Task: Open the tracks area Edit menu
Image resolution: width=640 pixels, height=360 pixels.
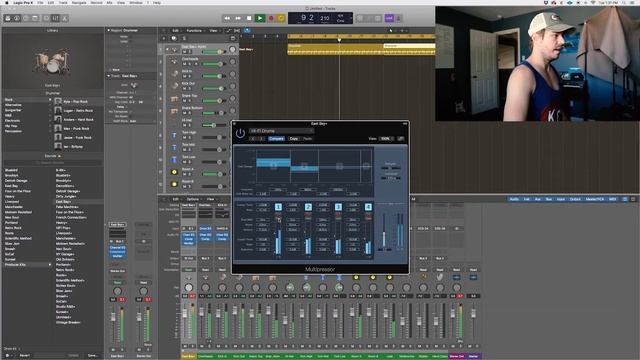Action: 176,31
